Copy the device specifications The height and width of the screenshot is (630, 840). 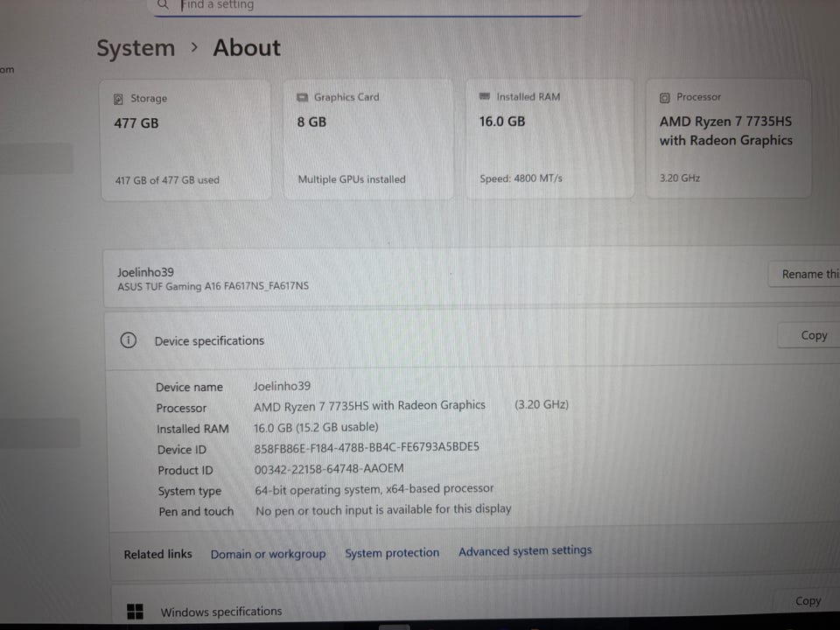[810, 336]
